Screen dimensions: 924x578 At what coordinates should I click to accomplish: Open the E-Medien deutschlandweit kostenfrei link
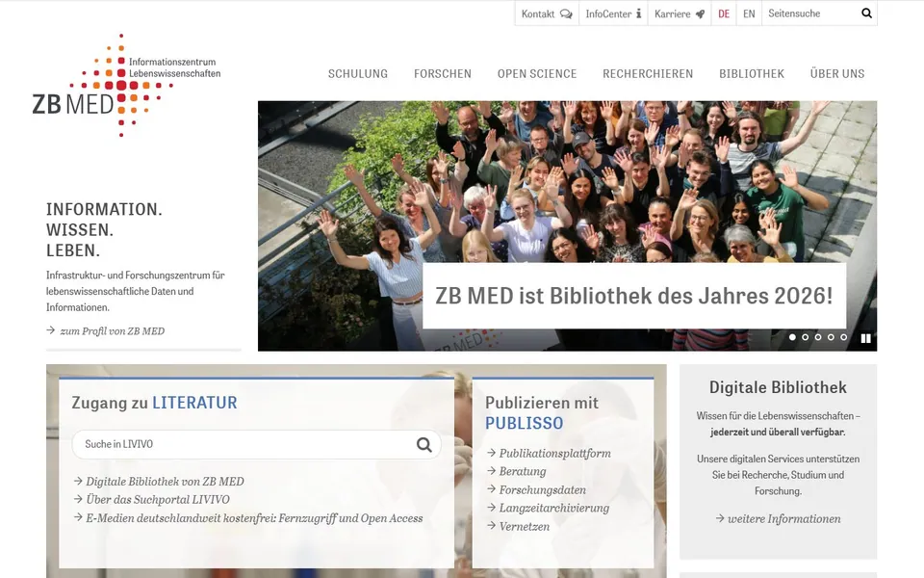coord(248,518)
